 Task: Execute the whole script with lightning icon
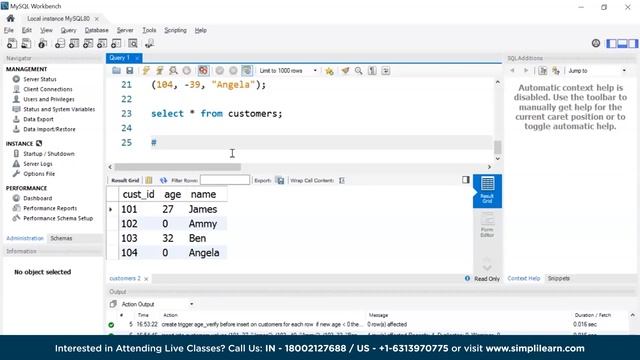[x=146, y=71]
